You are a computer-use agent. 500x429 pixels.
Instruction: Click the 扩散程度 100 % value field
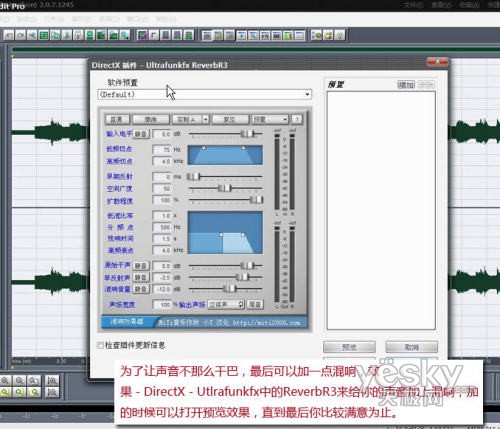pyautogui.click(x=162, y=200)
